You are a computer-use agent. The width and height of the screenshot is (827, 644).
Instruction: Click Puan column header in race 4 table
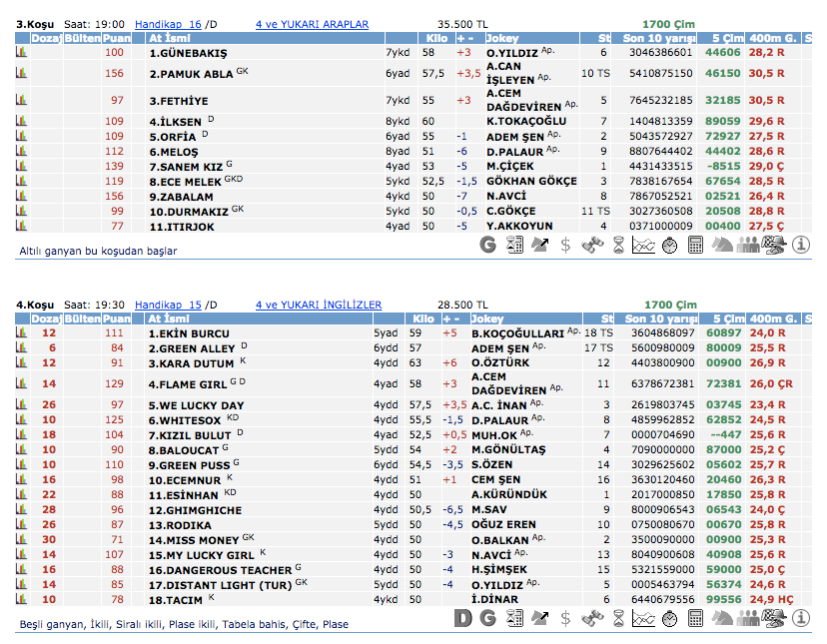click(x=116, y=319)
